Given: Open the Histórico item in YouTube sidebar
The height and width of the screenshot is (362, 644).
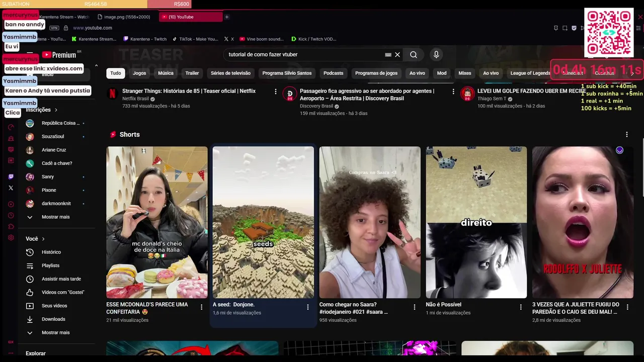Looking at the screenshot, I should tap(56, 252).
